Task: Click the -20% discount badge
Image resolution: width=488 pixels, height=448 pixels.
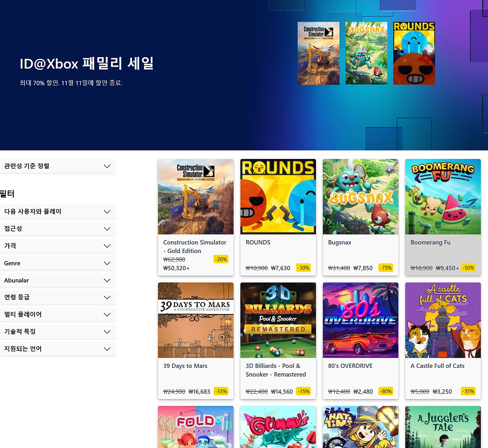Action: pyautogui.click(x=221, y=259)
